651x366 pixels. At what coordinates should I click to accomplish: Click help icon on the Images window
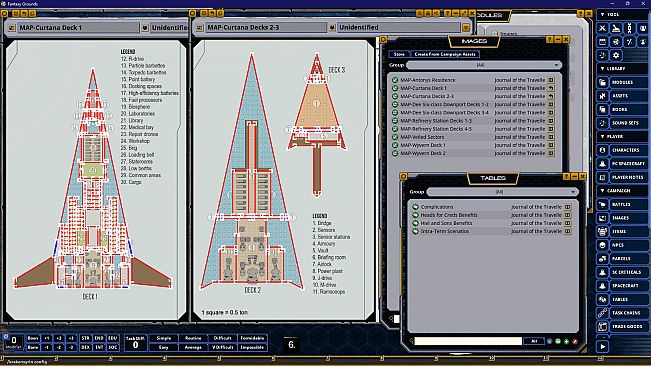coord(550,39)
